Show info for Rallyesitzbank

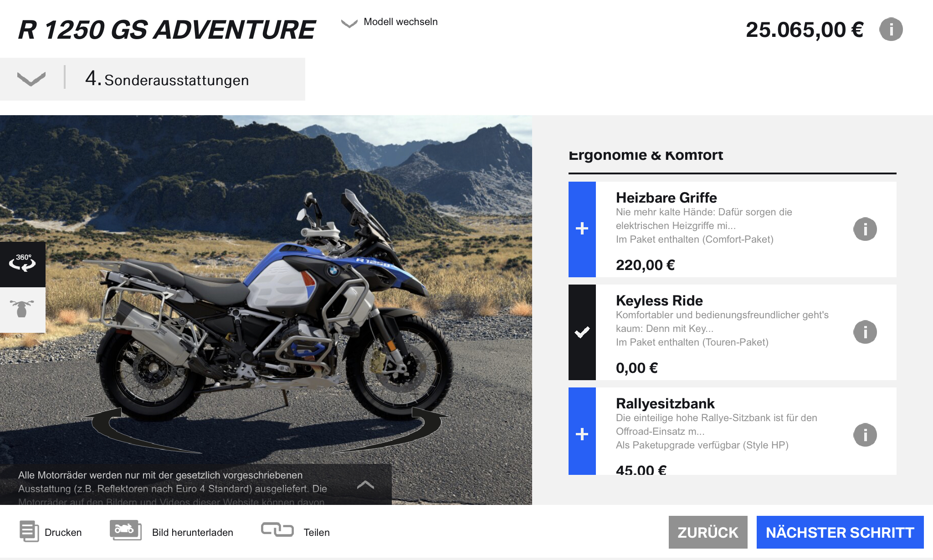point(865,435)
